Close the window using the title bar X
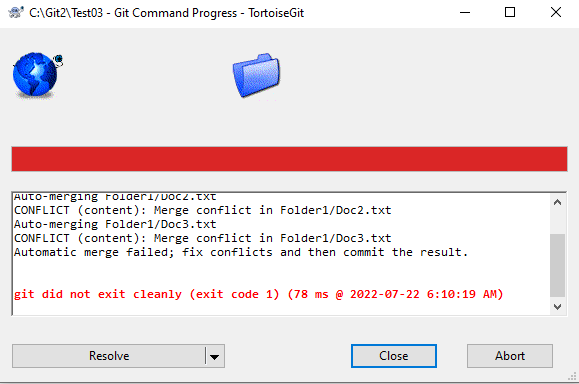Viewport: 579px width, 384px height. tap(556, 13)
